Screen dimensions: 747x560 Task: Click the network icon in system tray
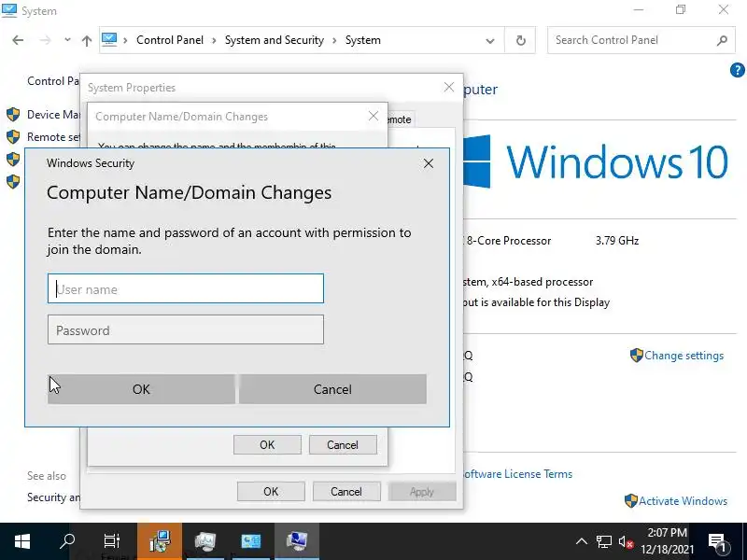tap(603, 542)
